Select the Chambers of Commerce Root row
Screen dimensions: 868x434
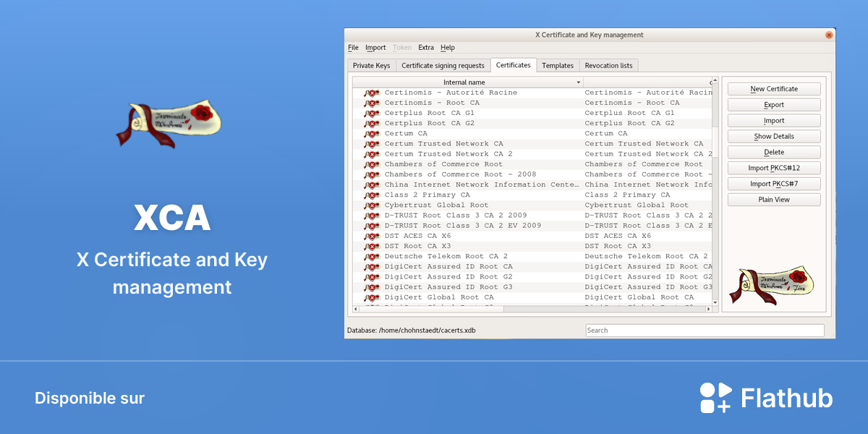[x=532, y=164]
